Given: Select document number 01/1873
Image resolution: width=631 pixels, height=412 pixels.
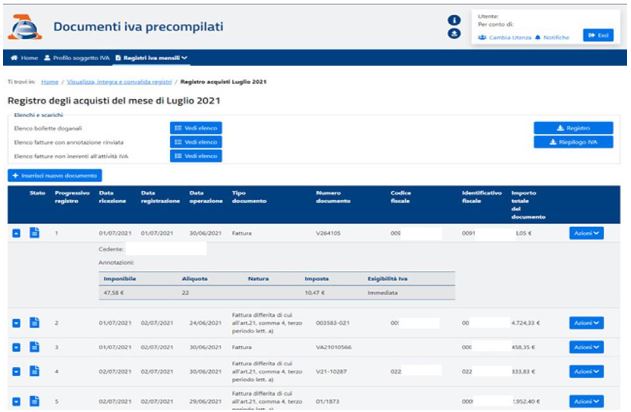Looking at the screenshot, I should tap(327, 401).
